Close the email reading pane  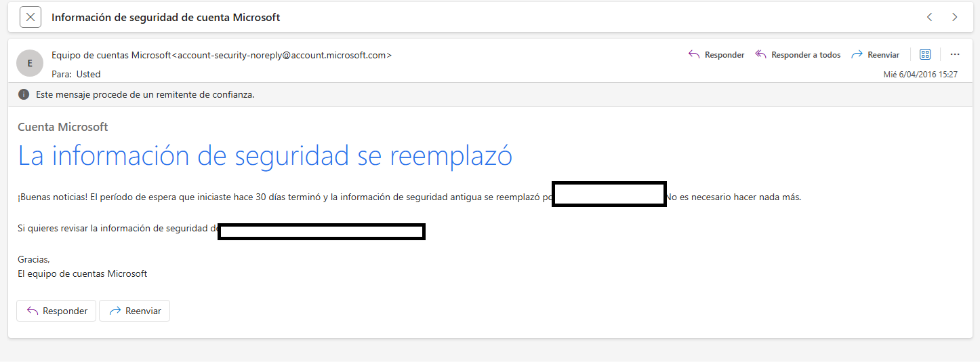30,17
